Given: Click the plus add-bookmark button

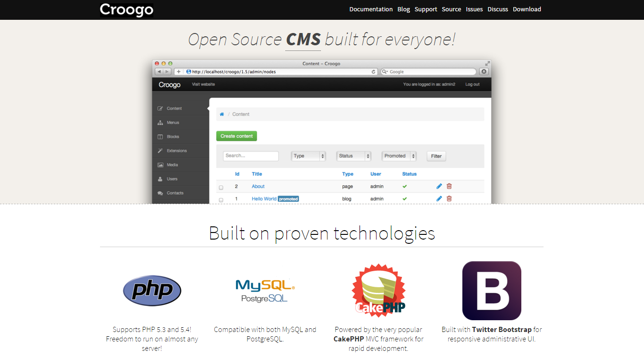Looking at the screenshot, I should [x=179, y=72].
